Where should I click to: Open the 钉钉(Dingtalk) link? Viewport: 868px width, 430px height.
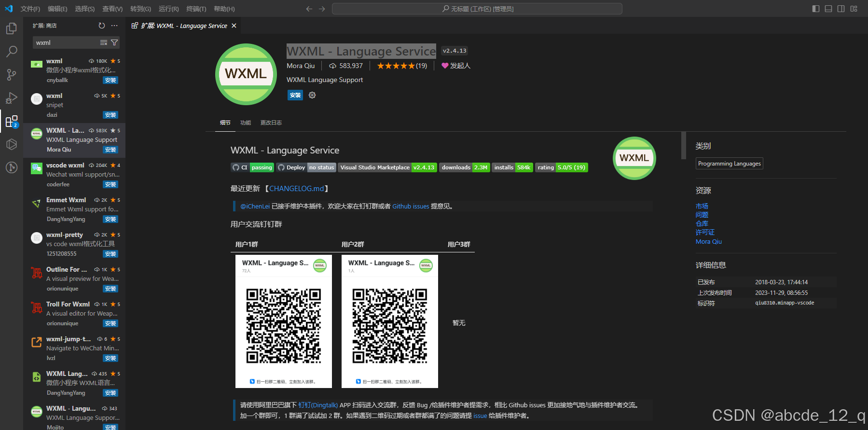tap(318, 405)
